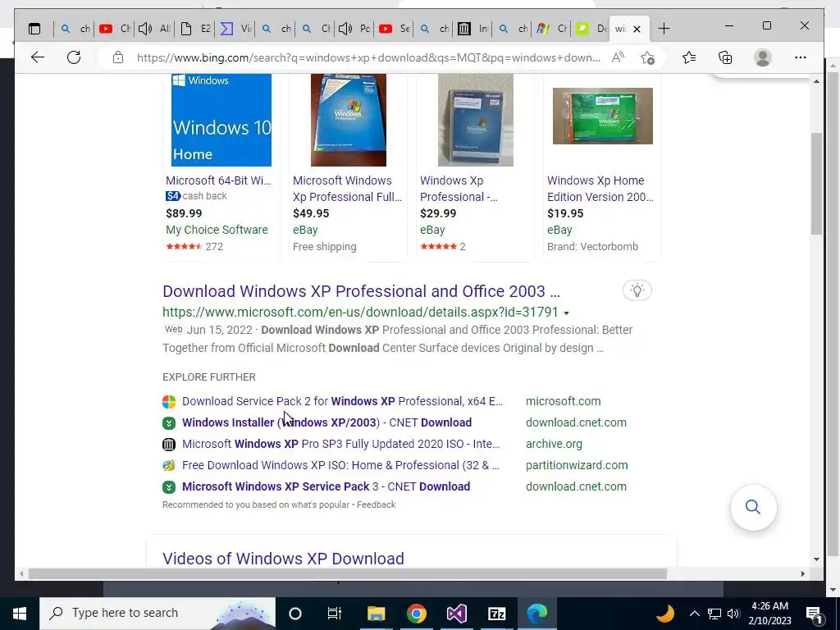Viewport: 840px width, 630px height.
Task: Close the active 'wi' tab
Action: [637, 29]
